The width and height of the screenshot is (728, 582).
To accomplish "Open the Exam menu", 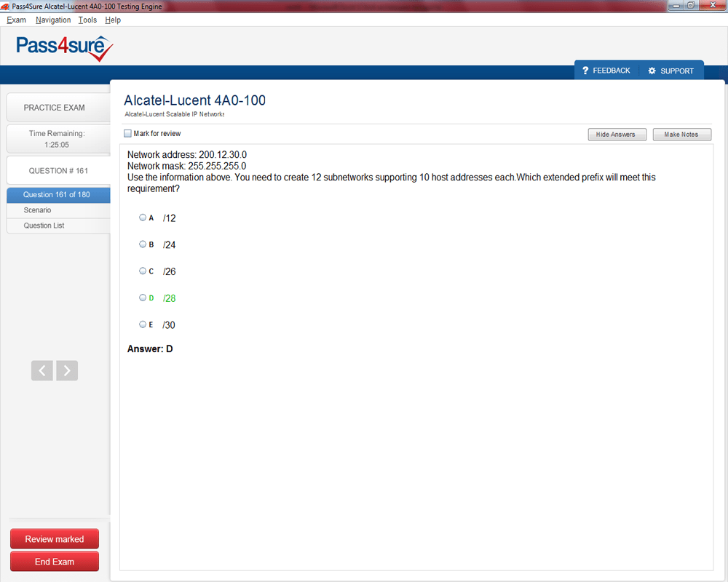I will pos(16,20).
